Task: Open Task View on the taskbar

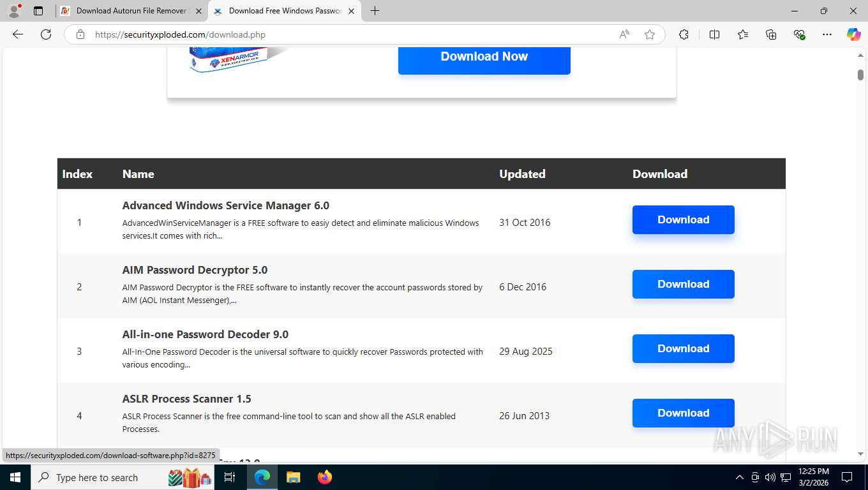Action: pyautogui.click(x=230, y=477)
